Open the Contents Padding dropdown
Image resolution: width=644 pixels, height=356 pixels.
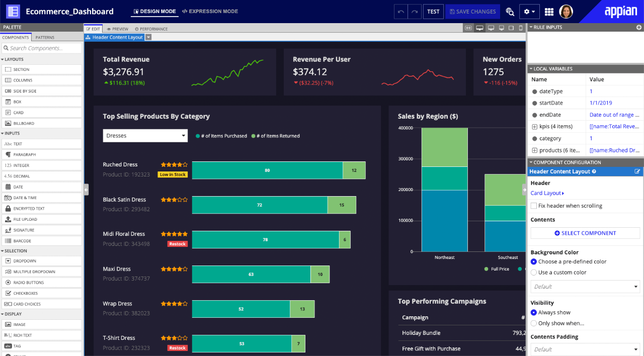point(585,348)
